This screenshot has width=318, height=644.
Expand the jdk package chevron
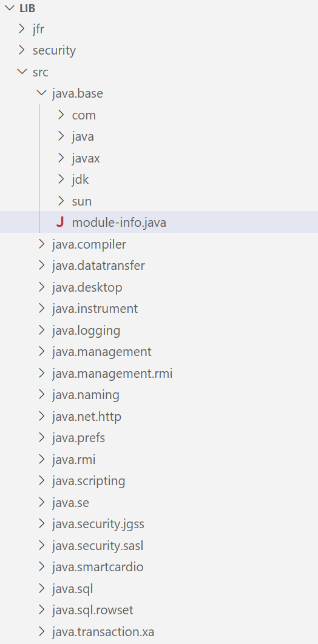tap(61, 179)
